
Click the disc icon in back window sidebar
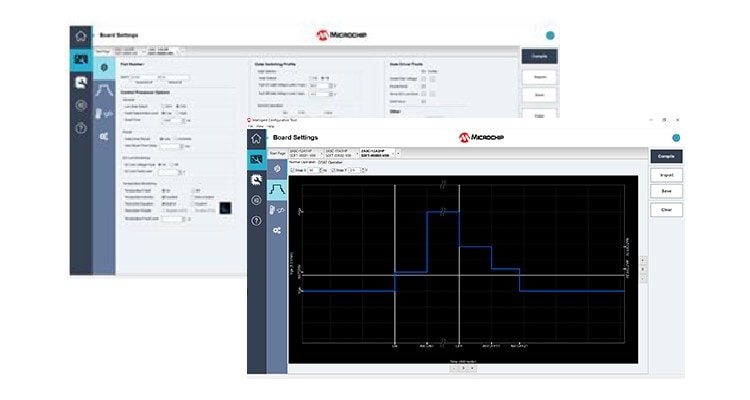[x=81, y=105]
